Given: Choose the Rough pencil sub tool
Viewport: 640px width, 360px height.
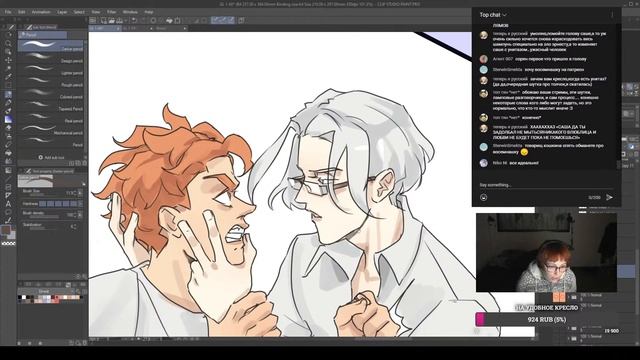Looking at the screenshot, I should (x=51, y=82).
